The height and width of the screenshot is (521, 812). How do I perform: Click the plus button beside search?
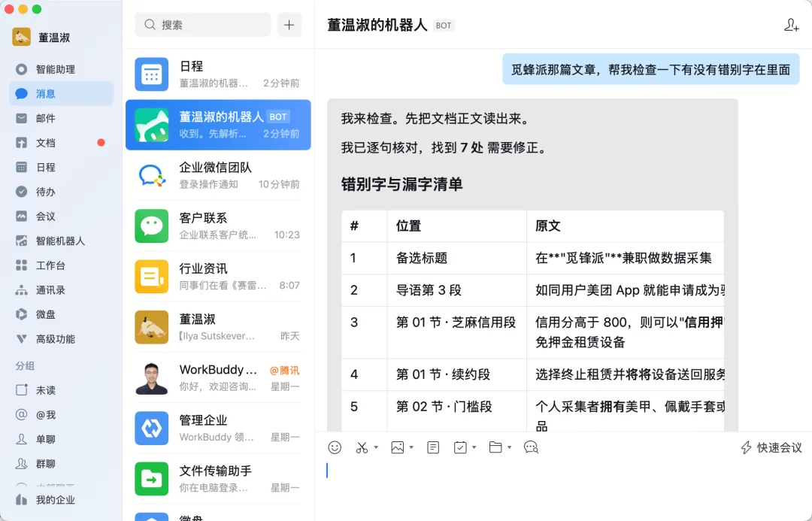click(x=289, y=25)
